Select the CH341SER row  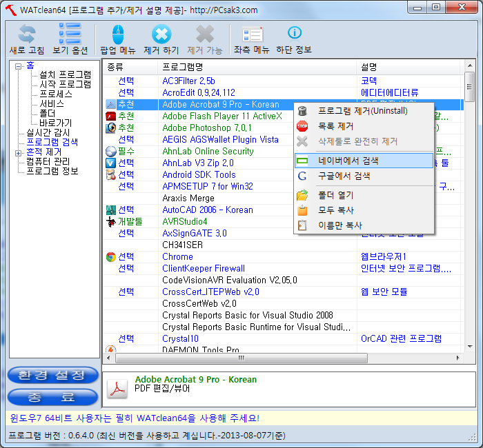[283, 245]
